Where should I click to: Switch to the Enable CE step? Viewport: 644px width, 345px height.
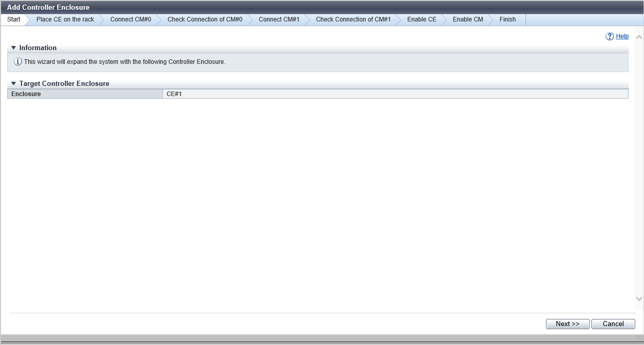(x=421, y=20)
